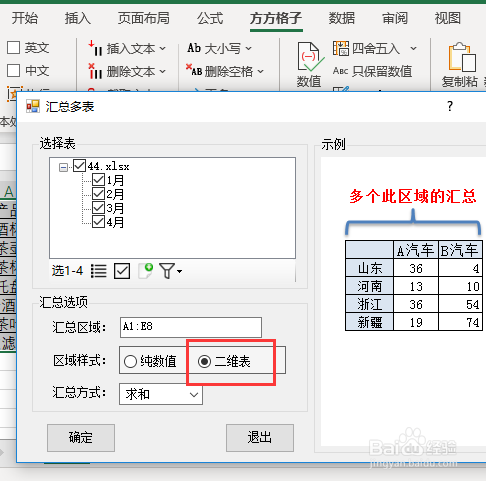Click the 汇总多表 dialog title icon
This screenshot has width=486, height=481.
click(x=33, y=106)
